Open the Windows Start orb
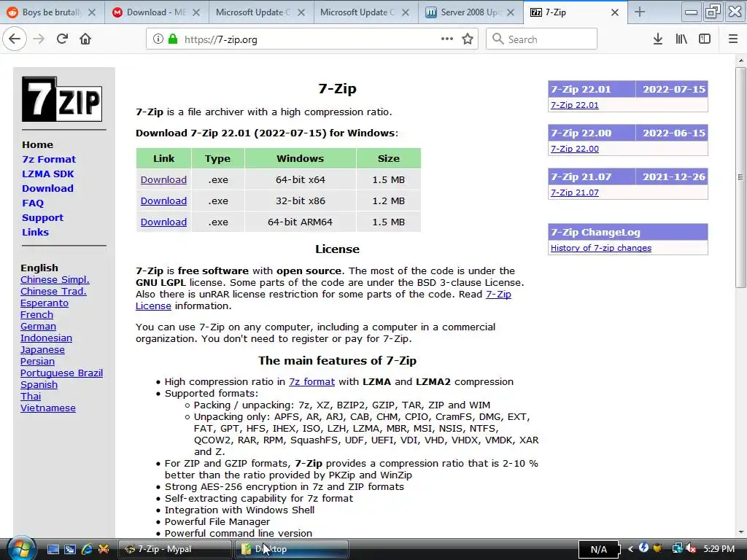The height and width of the screenshot is (560, 747). coord(20,549)
